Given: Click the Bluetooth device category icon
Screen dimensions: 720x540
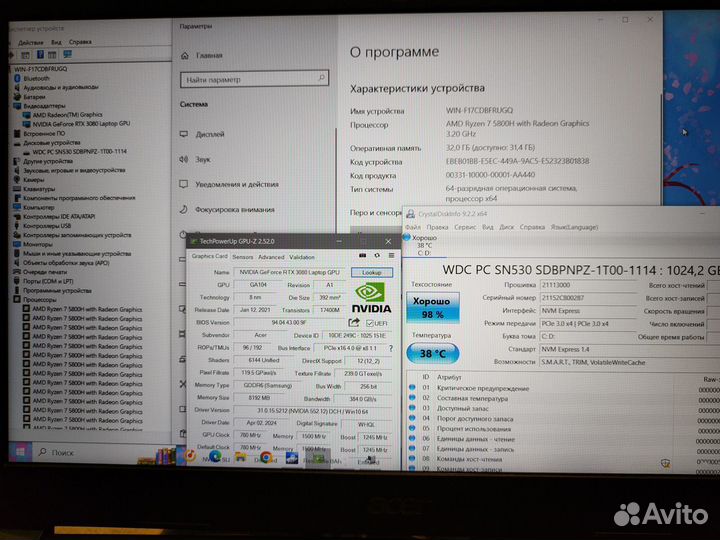Looking at the screenshot, I should coord(17,78).
